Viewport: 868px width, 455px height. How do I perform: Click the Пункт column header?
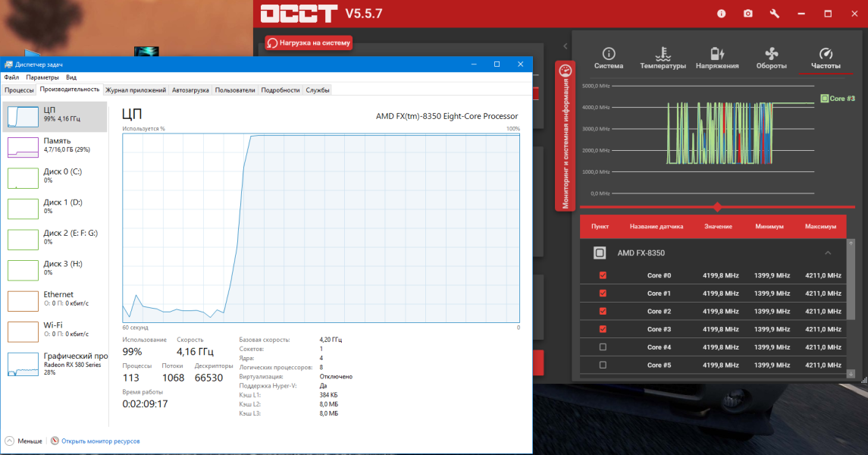pos(600,227)
